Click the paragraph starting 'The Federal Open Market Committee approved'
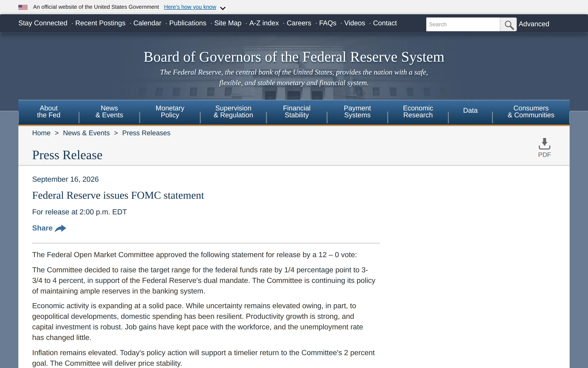This screenshot has height=368, width=588. pos(194,255)
